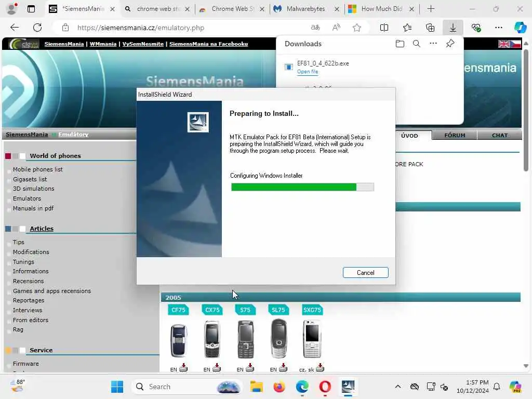Open the Favorites list icon
The image size is (532, 399).
tap(407, 28)
